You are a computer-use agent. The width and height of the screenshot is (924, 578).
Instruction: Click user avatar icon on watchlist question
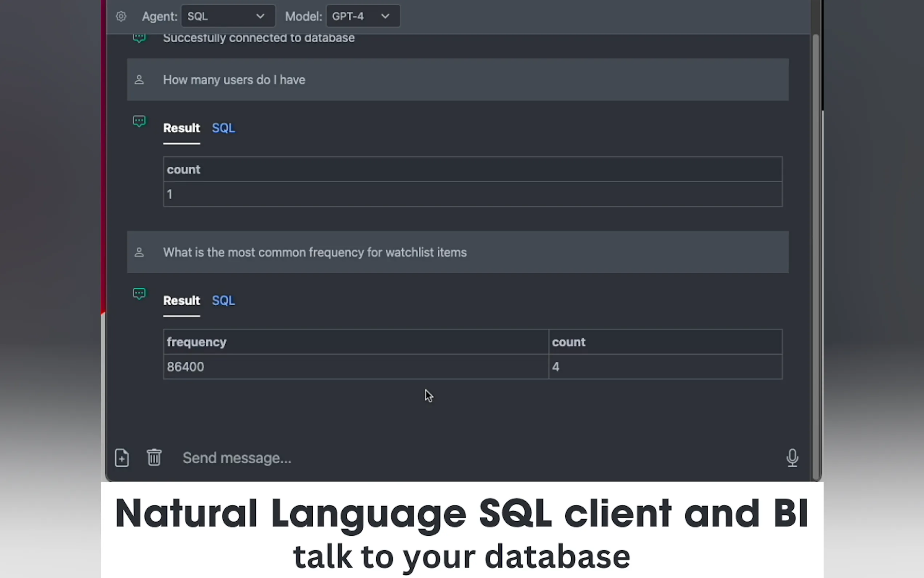139,252
